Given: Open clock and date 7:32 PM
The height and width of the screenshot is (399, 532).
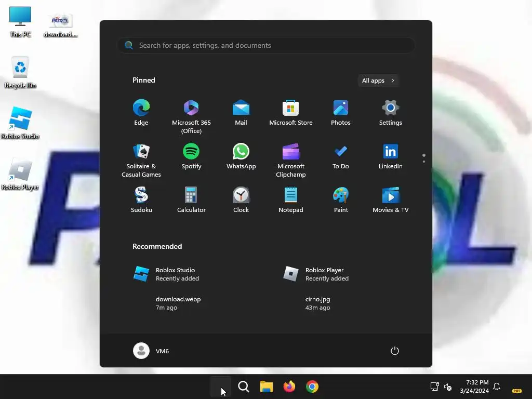Looking at the screenshot, I should coord(474,387).
